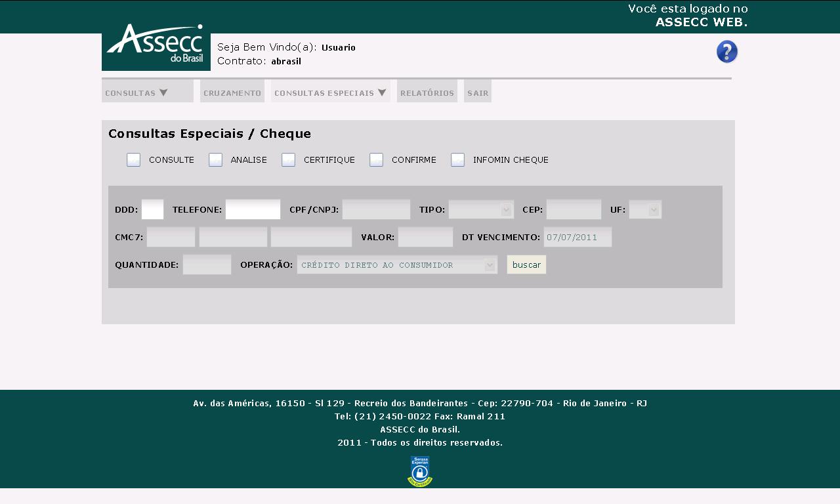840x504 pixels.
Task: Open the blue help question mark icon
Action: [x=727, y=52]
